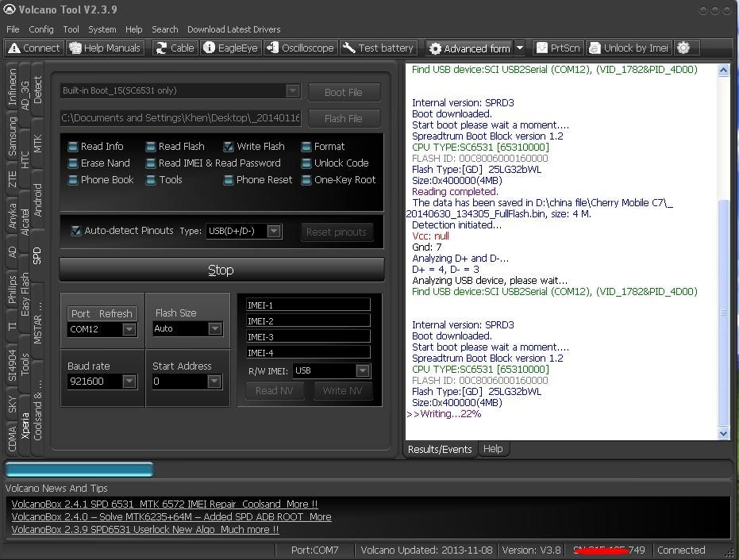Click the Cable tool icon
The image size is (739, 560).
[174, 48]
